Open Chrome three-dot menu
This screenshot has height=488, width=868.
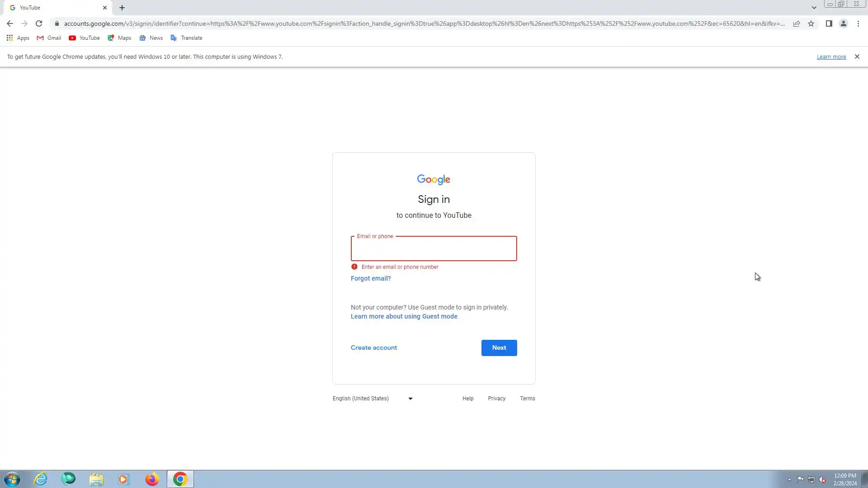(858, 23)
